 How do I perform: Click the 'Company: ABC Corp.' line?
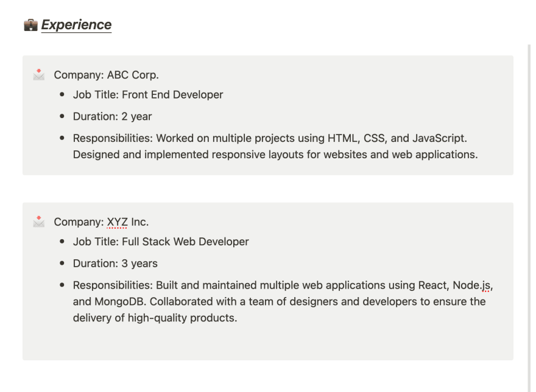107,75
